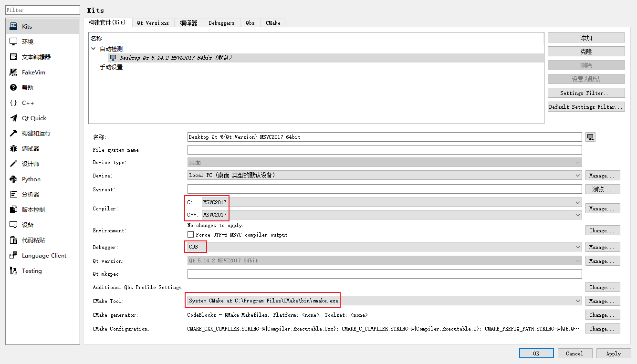This screenshot has height=364, width=637.
Task: Select the Python settings icon
Action: [x=15, y=178]
